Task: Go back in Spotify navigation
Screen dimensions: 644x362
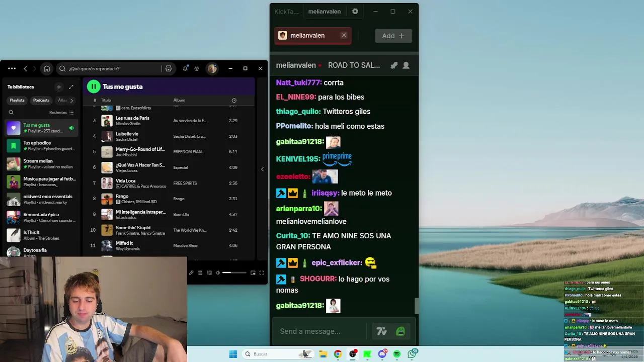Action: pyautogui.click(x=25, y=68)
